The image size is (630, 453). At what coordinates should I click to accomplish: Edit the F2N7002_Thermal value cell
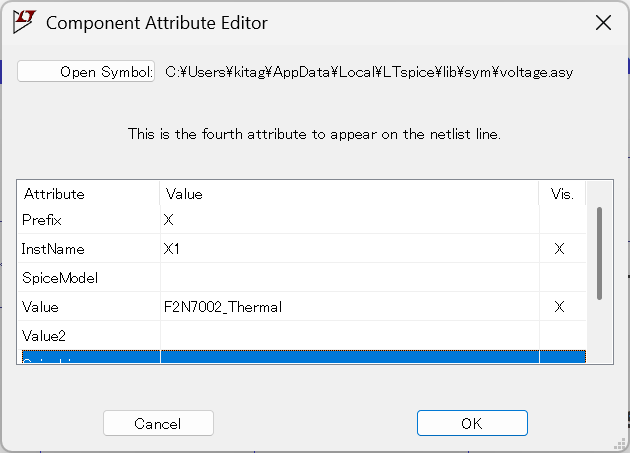point(350,307)
